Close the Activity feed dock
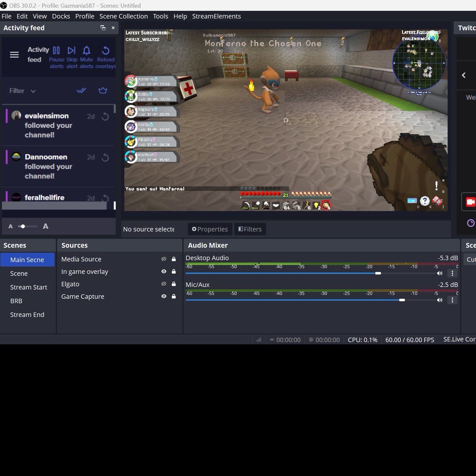476x476 pixels. tap(113, 28)
